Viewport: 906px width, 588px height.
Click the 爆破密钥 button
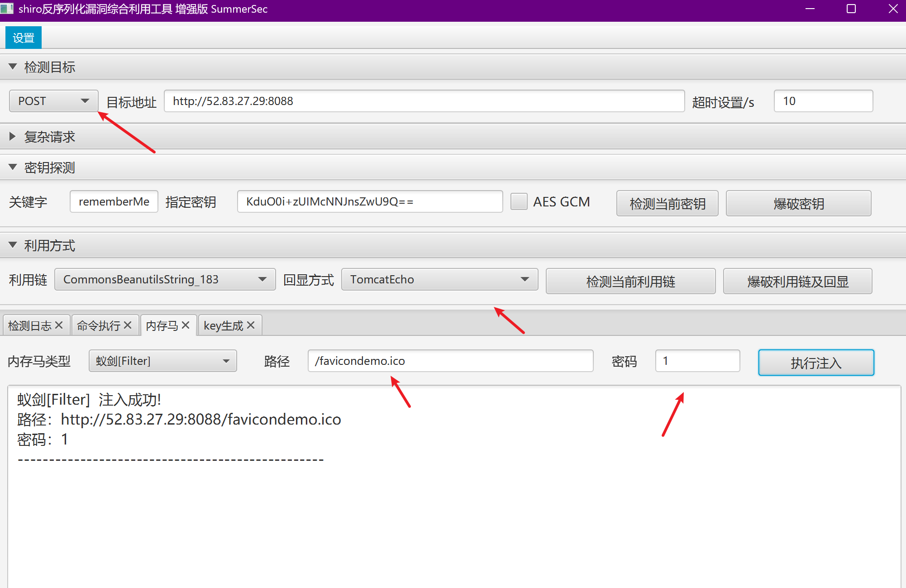[798, 203]
